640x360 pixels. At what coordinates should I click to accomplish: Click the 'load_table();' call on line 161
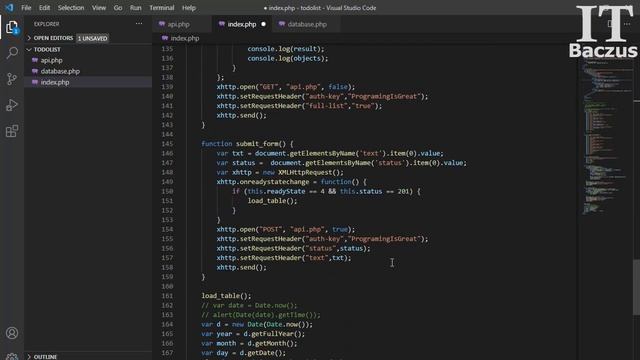(226, 296)
